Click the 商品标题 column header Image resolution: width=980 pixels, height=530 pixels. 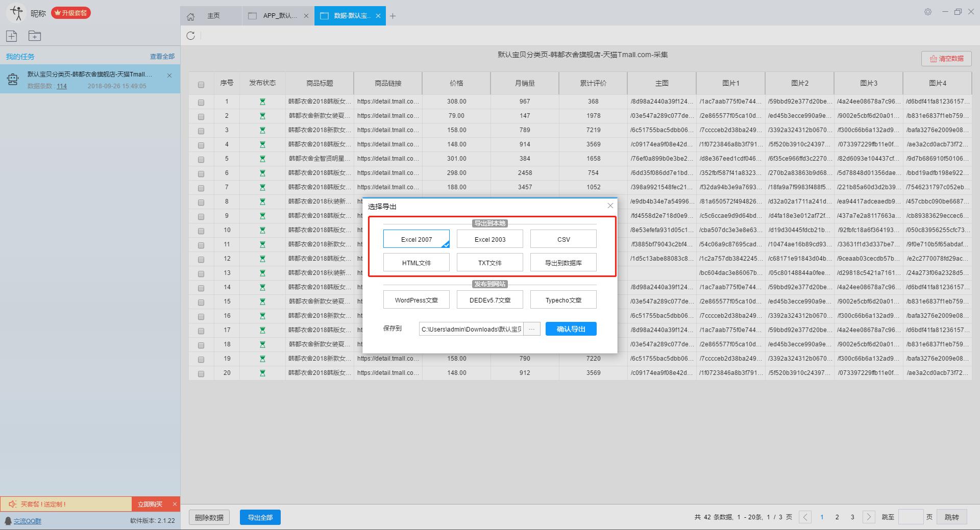tap(320, 83)
